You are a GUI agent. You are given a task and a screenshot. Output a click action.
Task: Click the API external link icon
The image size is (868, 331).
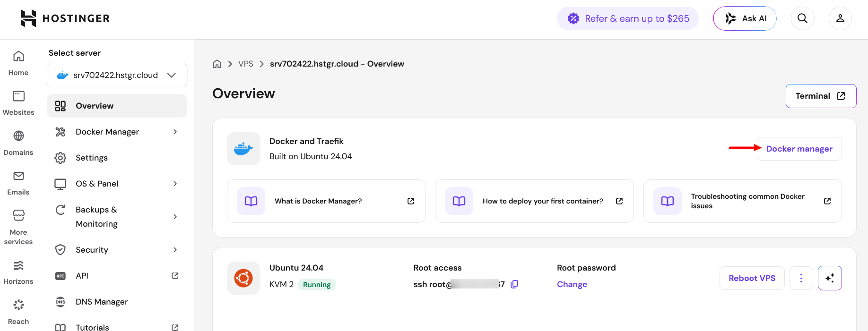pyautogui.click(x=175, y=276)
